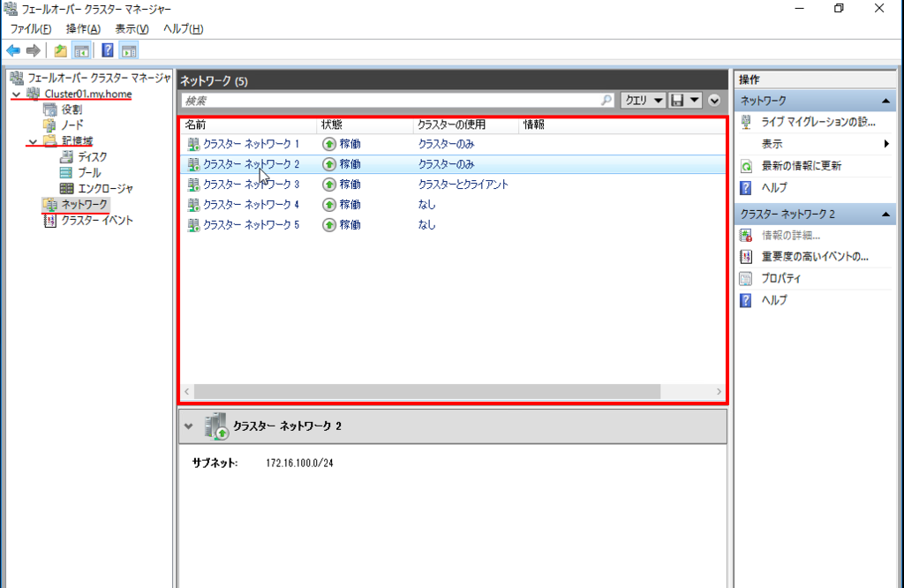Toggle the action pane toolbar icon
904x588 pixels.
[129, 50]
